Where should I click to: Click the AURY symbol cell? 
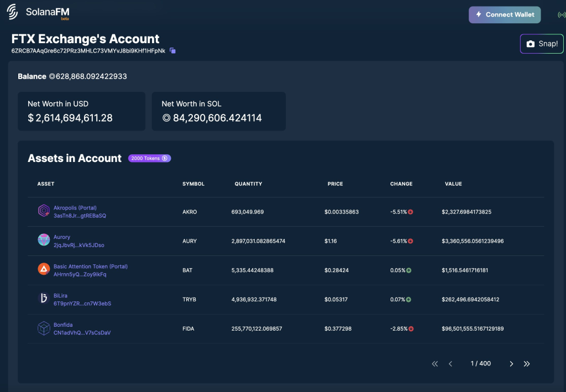pyautogui.click(x=190, y=241)
